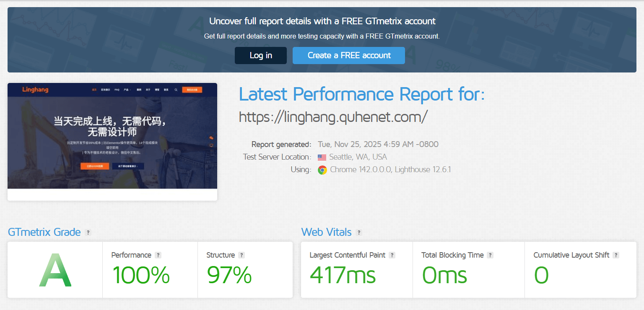Click the Total Blocking Time help icon
The width and height of the screenshot is (644, 310).
click(490, 255)
